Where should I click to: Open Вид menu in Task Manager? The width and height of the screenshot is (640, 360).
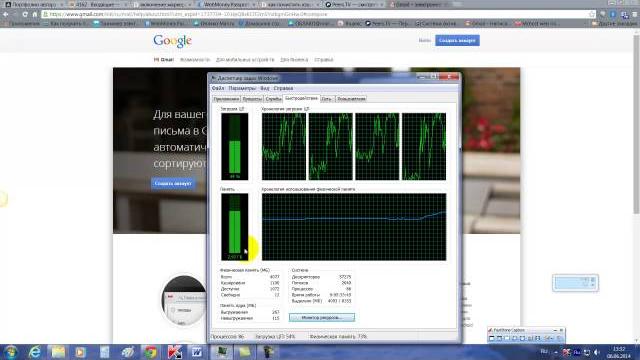click(264, 88)
